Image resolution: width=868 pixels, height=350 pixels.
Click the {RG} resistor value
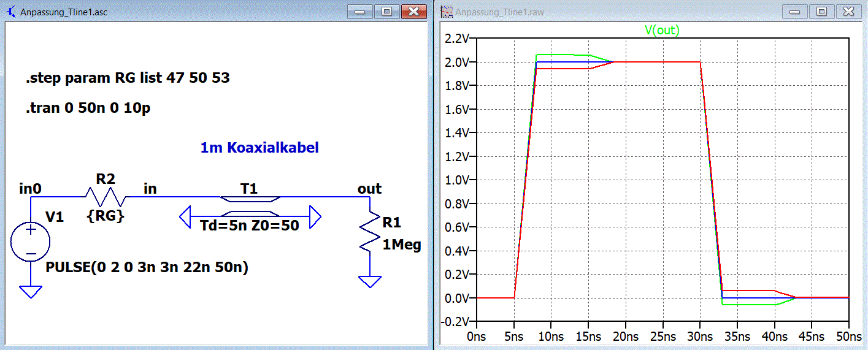coord(106,215)
